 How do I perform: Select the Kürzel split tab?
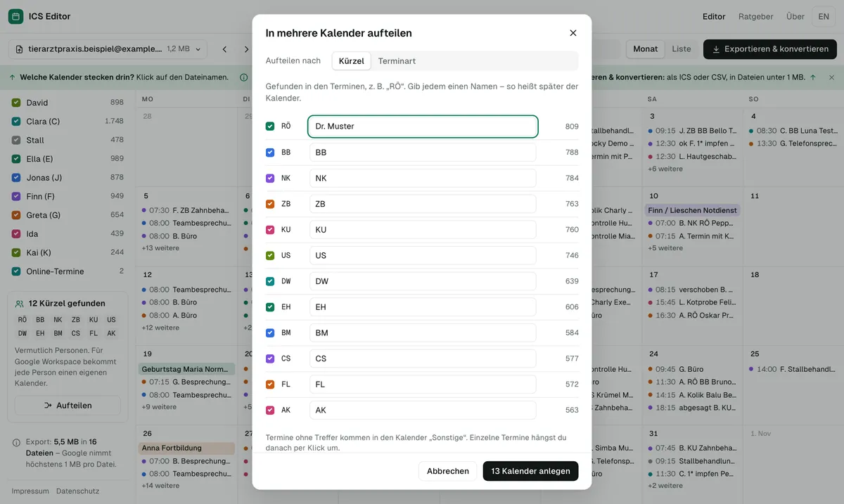click(x=352, y=61)
